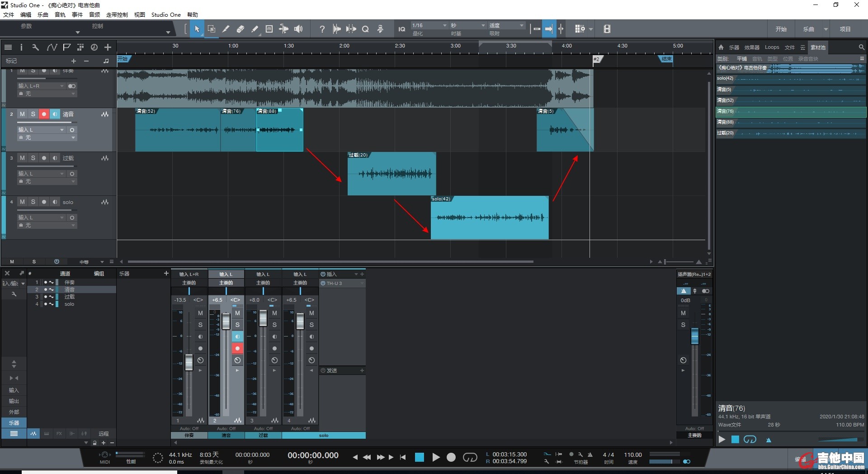Toggle the Loop button in transport
868x474 pixels.
pyautogui.click(x=470, y=457)
